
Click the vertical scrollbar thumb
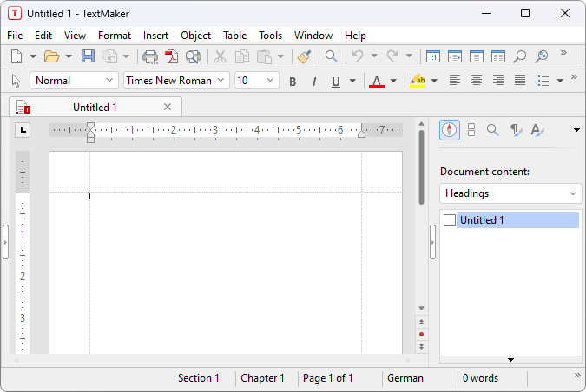(x=421, y=167)
